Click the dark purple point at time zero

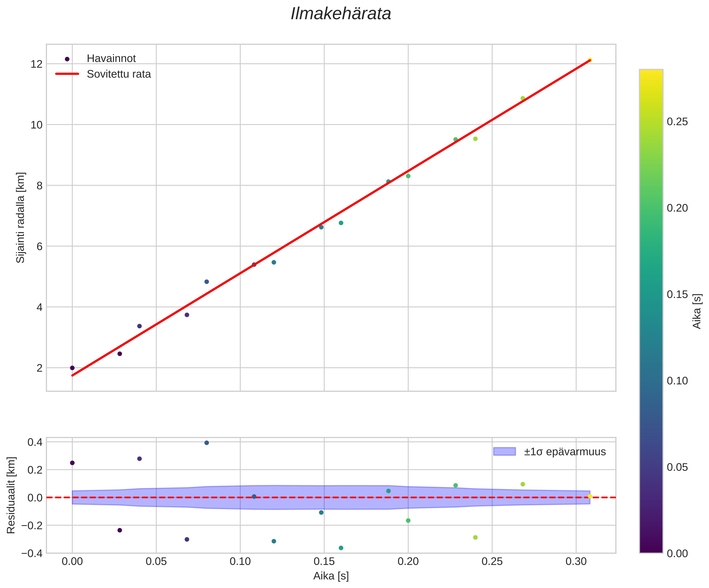(x=72, y=368)
